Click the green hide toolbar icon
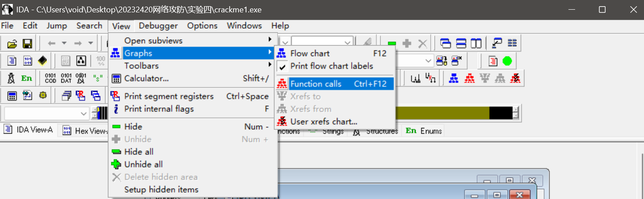This screenshot has height=199, width=644. tap(391, 43)
